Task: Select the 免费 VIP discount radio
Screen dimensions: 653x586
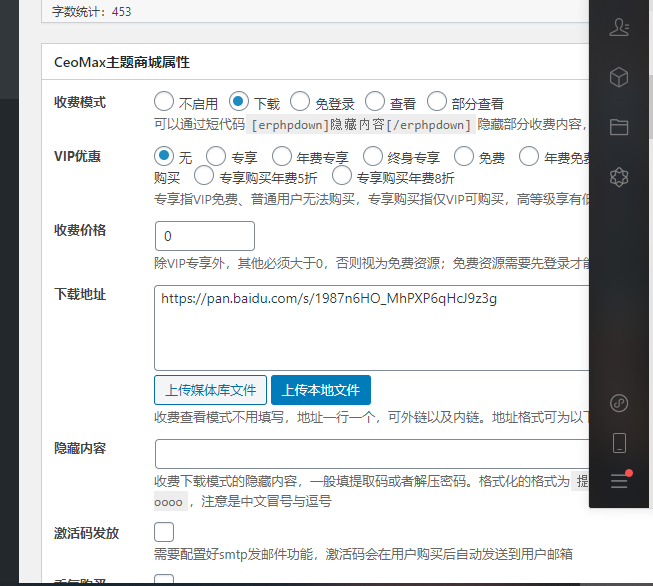Action: (x=464, y=156)
